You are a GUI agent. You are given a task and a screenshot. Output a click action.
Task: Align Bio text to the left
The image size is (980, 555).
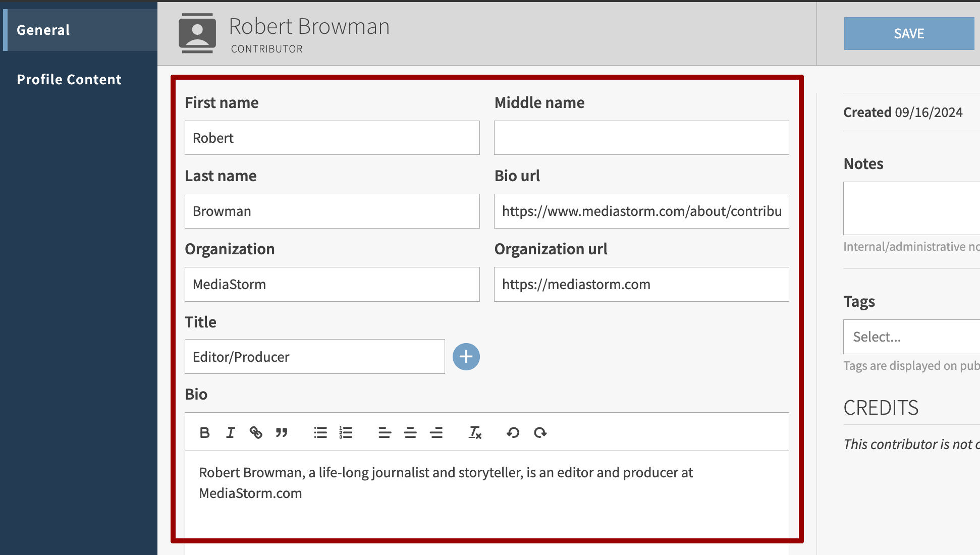[385, 432]
